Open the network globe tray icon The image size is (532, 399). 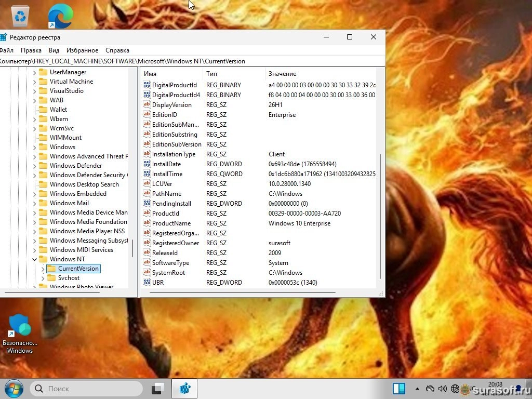pos(455,389)
